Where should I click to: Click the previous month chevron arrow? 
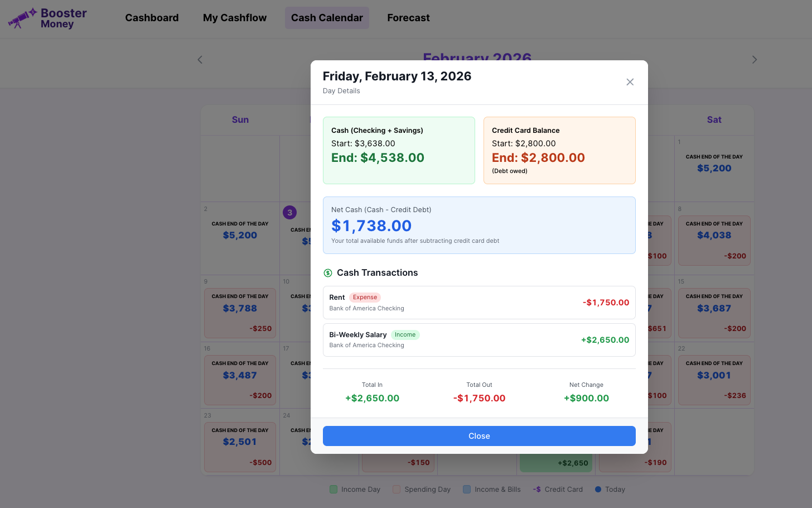[200, 60]
